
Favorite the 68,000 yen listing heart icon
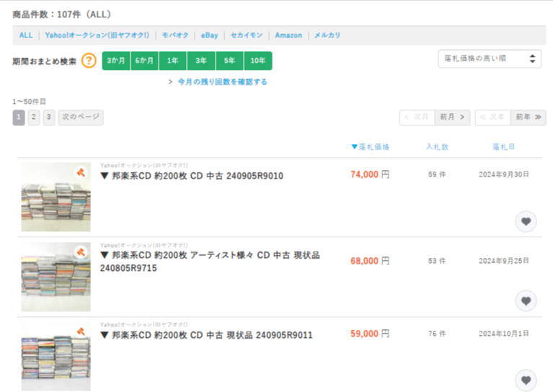tap(526, 300)
